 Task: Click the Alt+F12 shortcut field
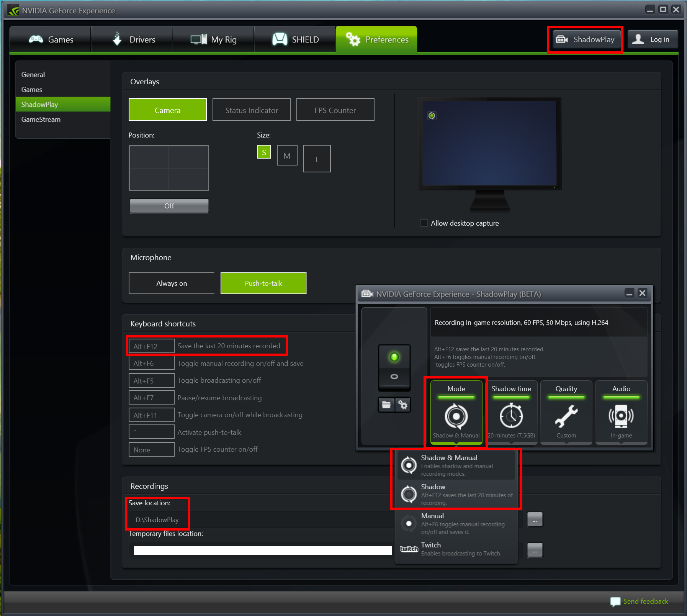[151, 346]
